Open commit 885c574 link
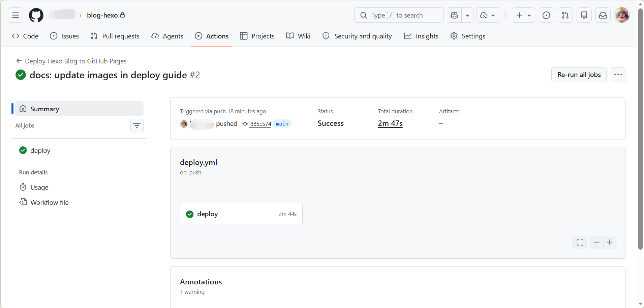Screen dimensions: 644x308 (260, 124)
